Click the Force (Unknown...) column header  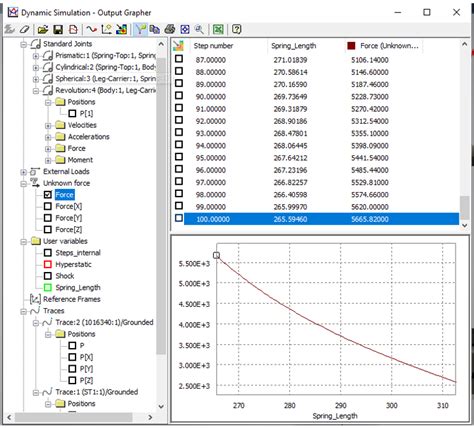point(384,46)
